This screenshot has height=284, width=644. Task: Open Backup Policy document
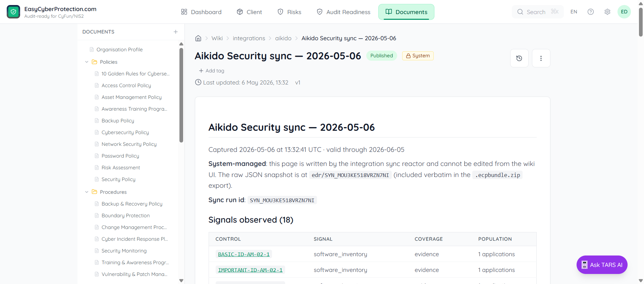[x=118, y=121]
